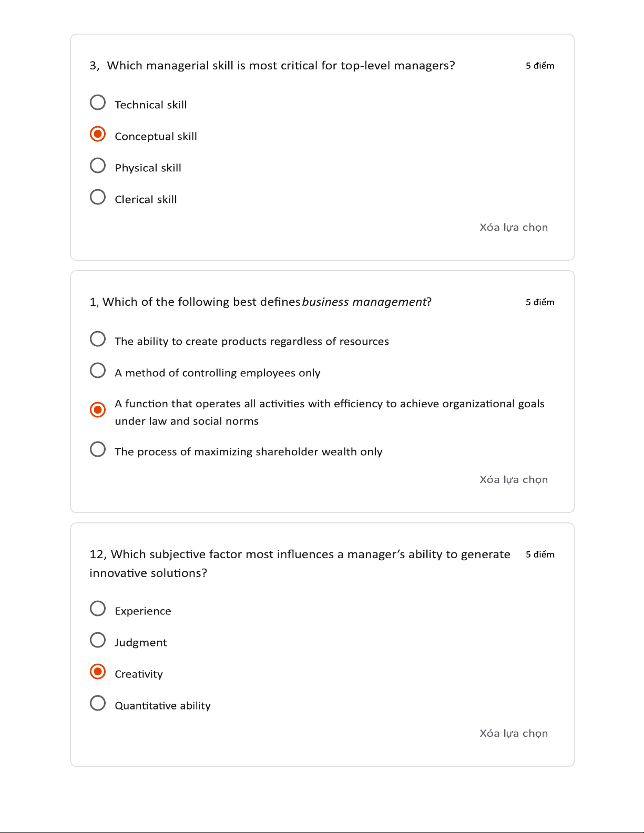Choose 'A method of controlling employees only'
This screenshot has width=644, height=833.
(98, 371)
